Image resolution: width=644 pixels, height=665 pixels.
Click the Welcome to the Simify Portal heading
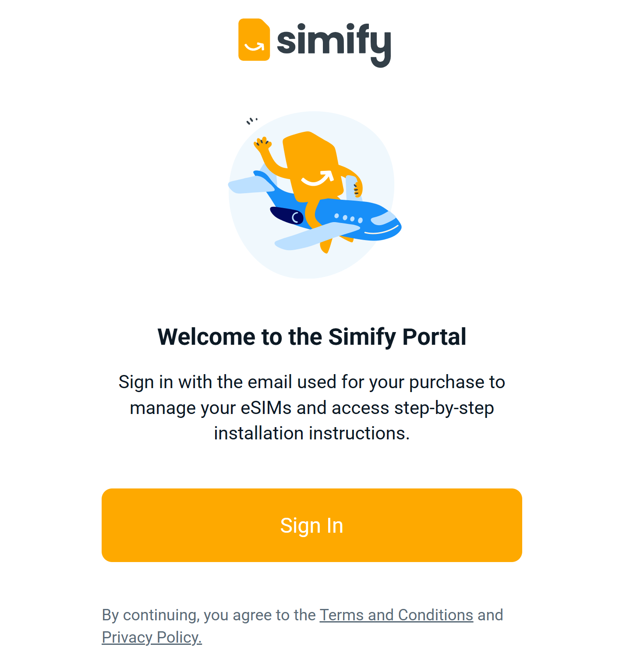pyautogui.click(x=311, y=336)
